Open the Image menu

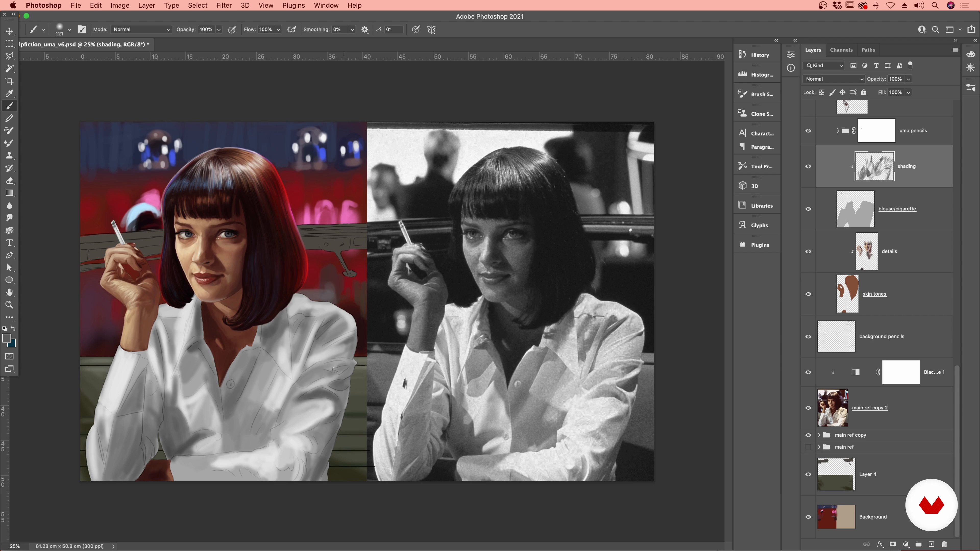point(120,5)
